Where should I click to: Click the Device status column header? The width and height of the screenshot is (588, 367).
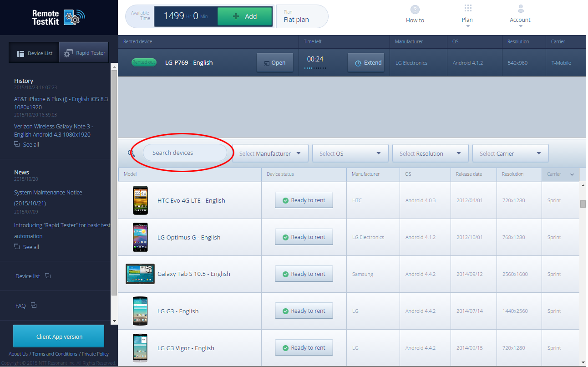tap(304, 174)
